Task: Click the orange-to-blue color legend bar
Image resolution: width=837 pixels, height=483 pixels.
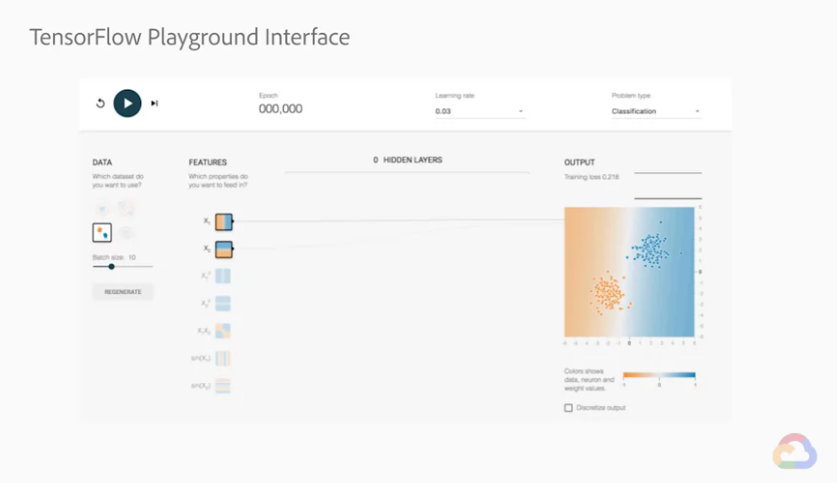Action: coord(659,375)
